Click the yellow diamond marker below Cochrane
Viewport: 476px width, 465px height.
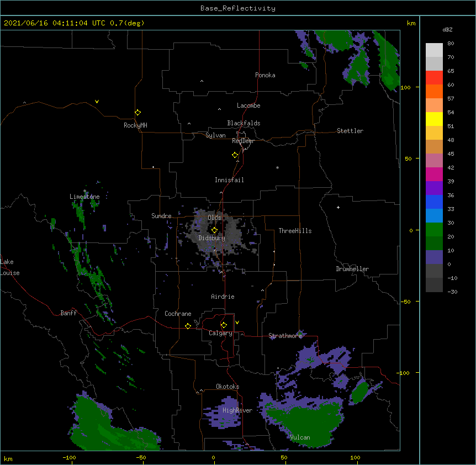(188, 326)
